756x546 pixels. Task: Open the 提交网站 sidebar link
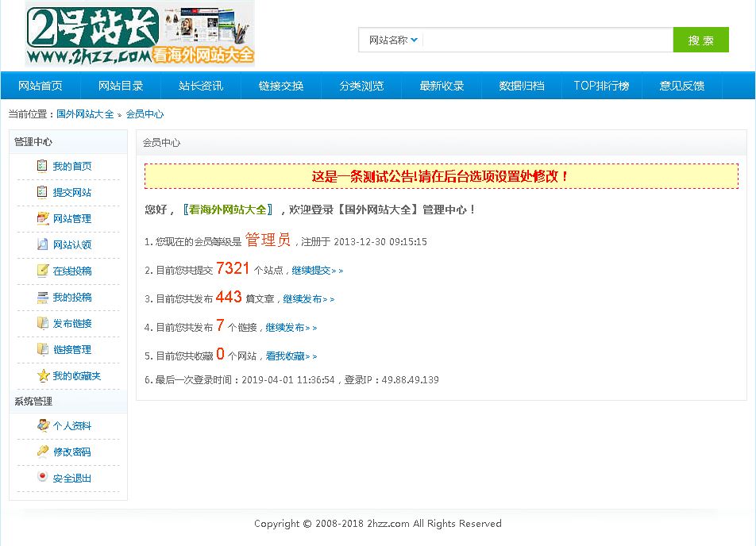tap(72, 192)
